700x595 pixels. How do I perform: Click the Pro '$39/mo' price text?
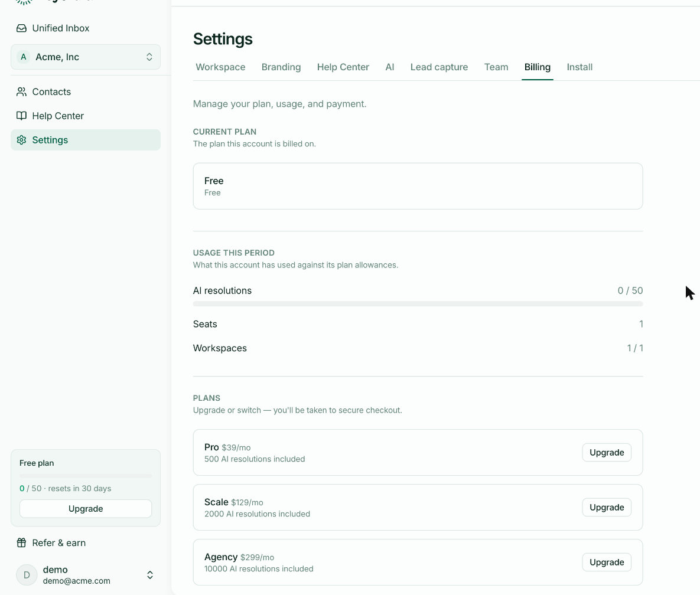point(236,448)
